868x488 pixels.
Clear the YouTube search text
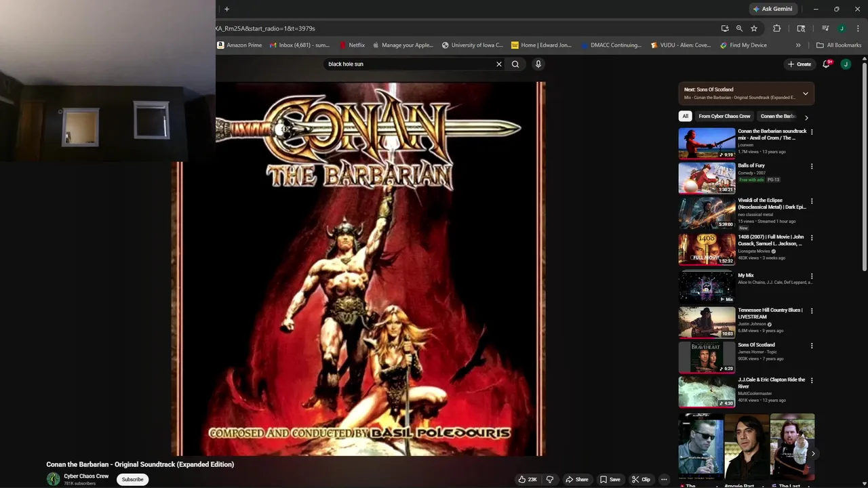point(499,64)
